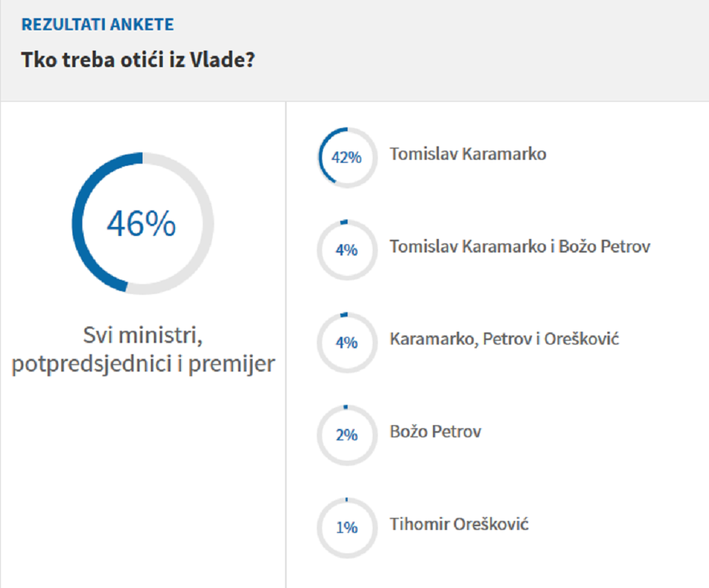The image size is (709, 588).
Task: Select the 4% donut for Karamarko, Petrov i Orešković
Action: pos(346,343)
